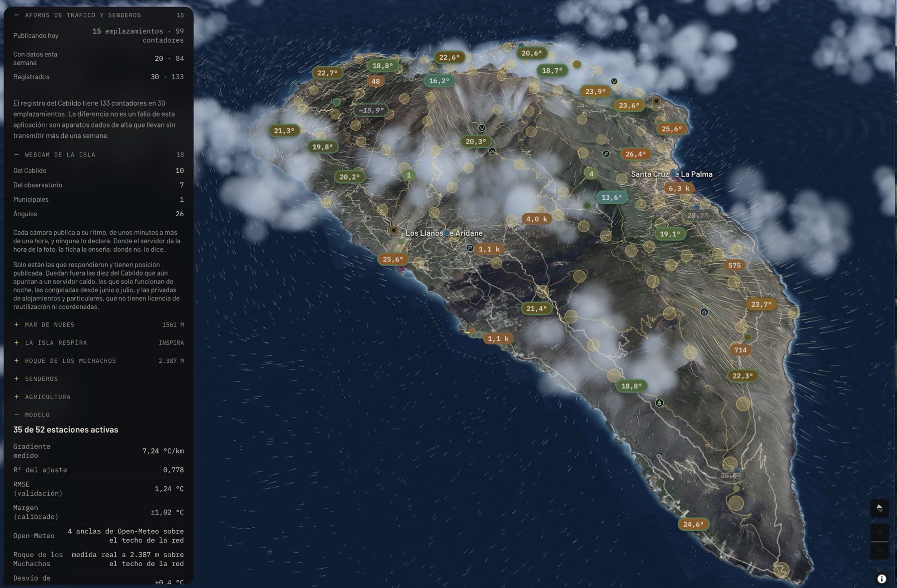Click the V viewpoint icon right of 23,9°

pos(614,81)
